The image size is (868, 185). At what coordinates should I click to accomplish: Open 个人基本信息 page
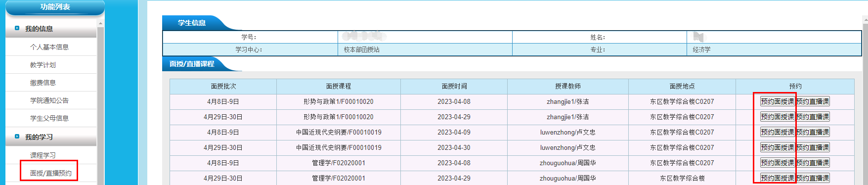point(49,47)
